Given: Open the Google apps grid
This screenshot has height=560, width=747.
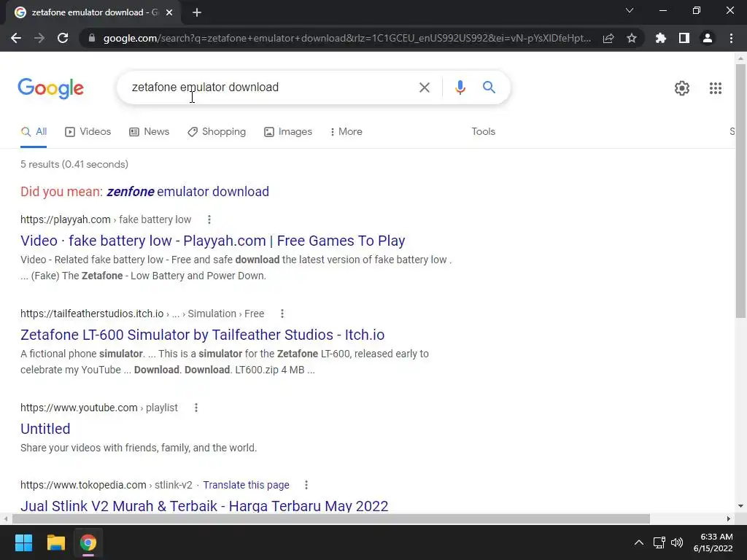Looking at the screenshot, I should [x=715, y=88].
